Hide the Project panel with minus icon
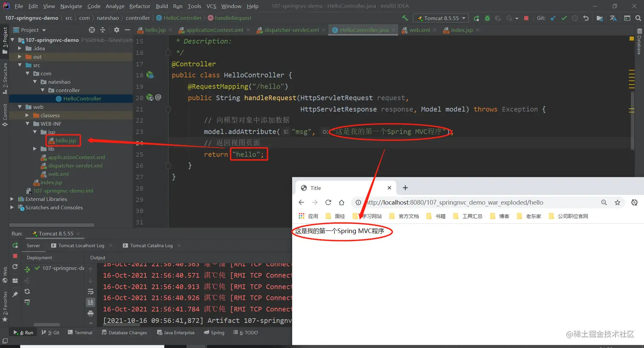 pyautogui.click(x=127, y=30)
